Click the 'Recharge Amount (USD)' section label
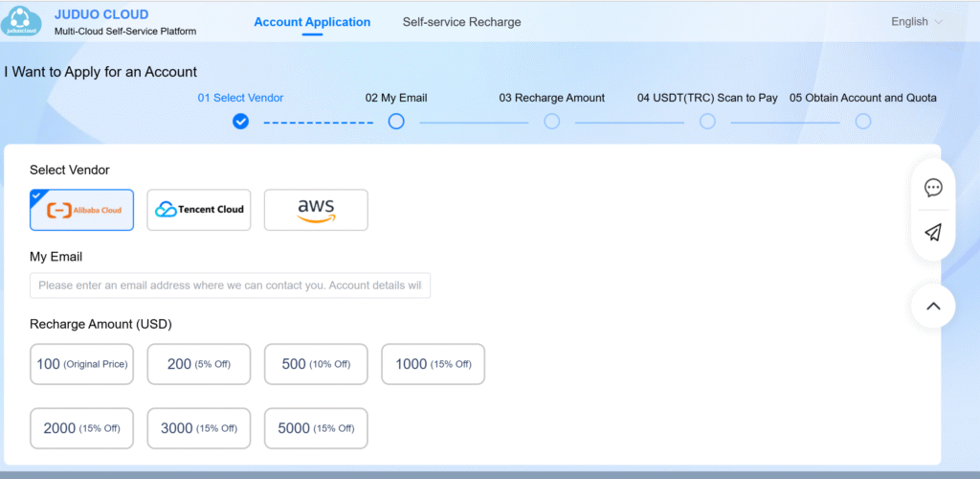 (x=100, y=325)
